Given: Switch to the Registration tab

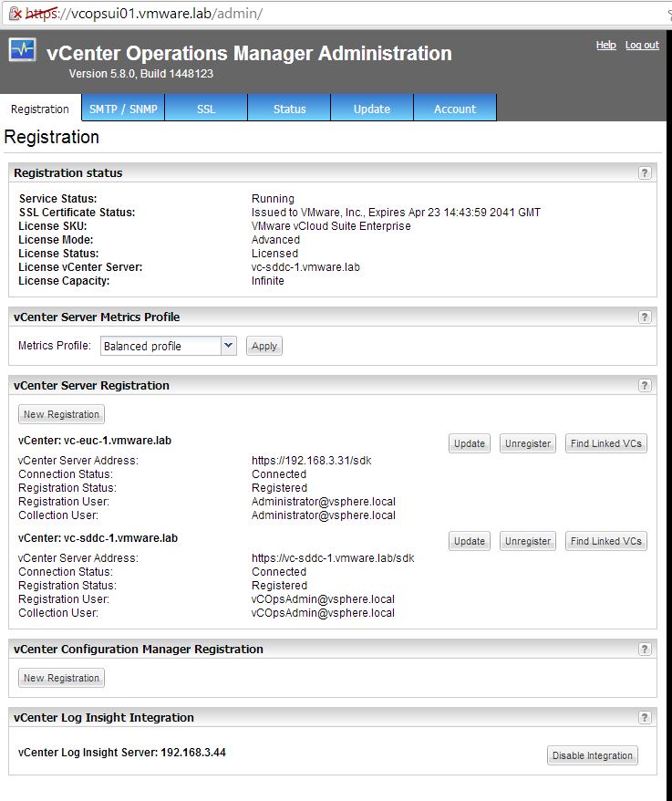Looking at the screenshot, I should pos(40,109).
